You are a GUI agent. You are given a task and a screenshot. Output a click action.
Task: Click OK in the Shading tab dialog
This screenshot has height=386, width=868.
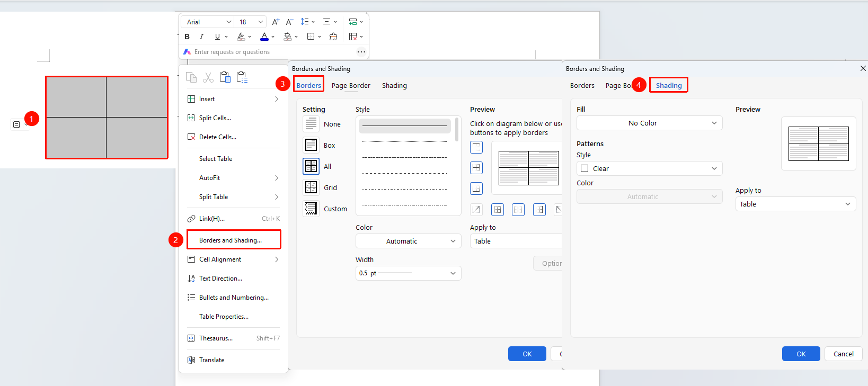801,354
